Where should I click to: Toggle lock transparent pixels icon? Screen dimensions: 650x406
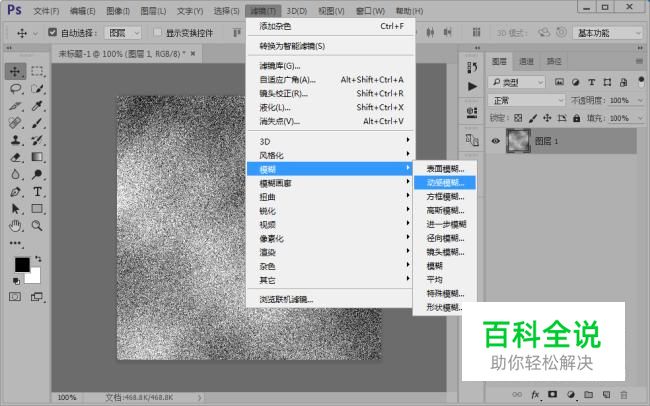[518, 118]
